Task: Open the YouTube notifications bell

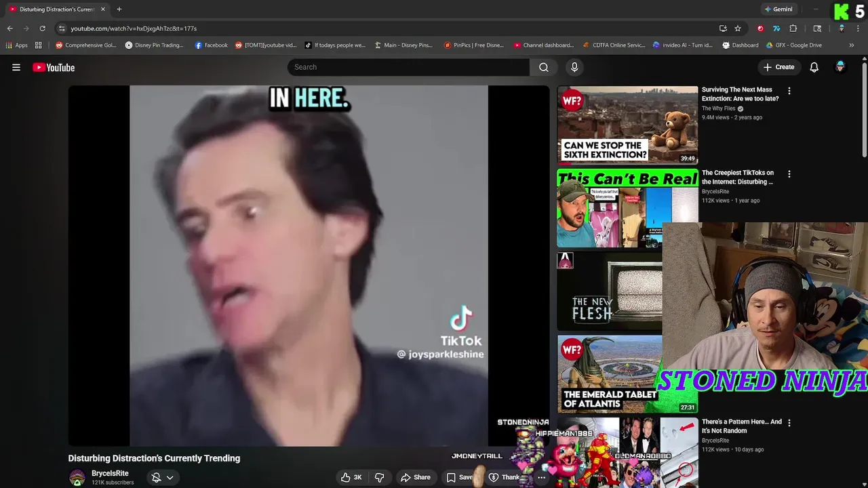Action: (x=814, y=67)
